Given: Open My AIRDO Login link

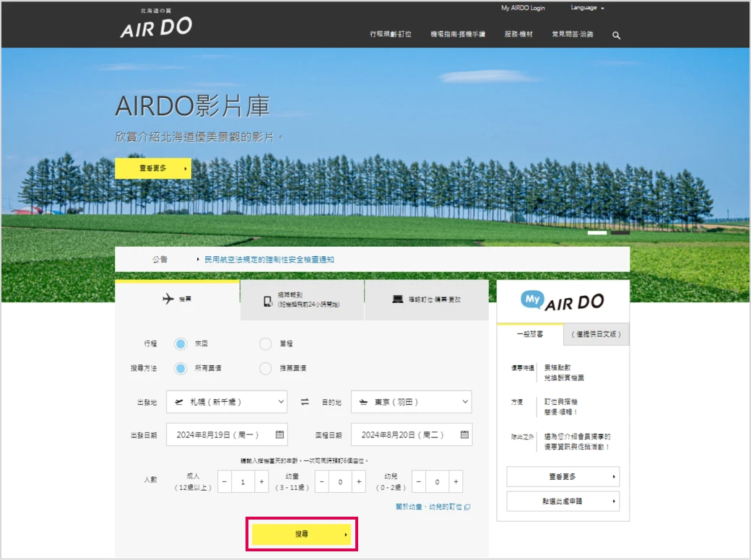Looking at the screenshot, I should tap(523, 8).
